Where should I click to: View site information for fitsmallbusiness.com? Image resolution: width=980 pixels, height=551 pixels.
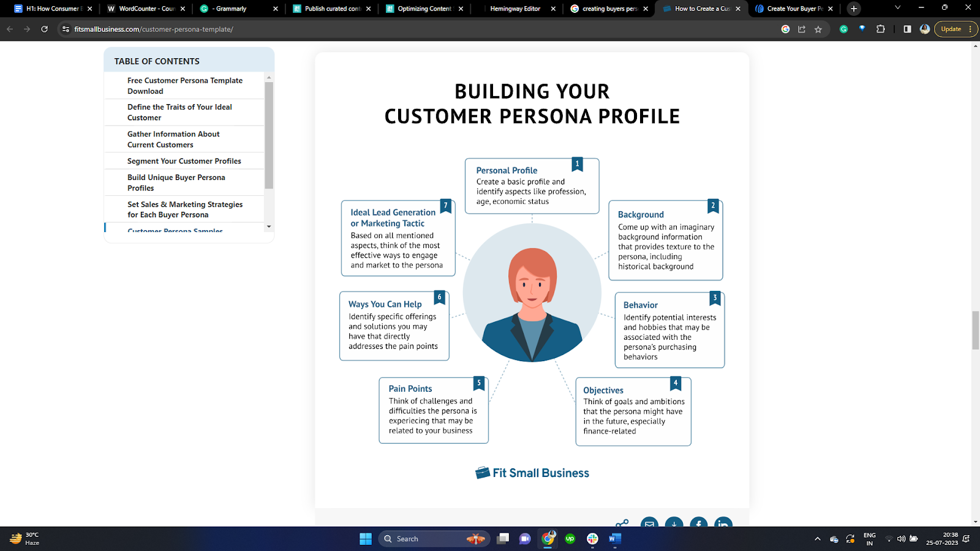[66, 29]
